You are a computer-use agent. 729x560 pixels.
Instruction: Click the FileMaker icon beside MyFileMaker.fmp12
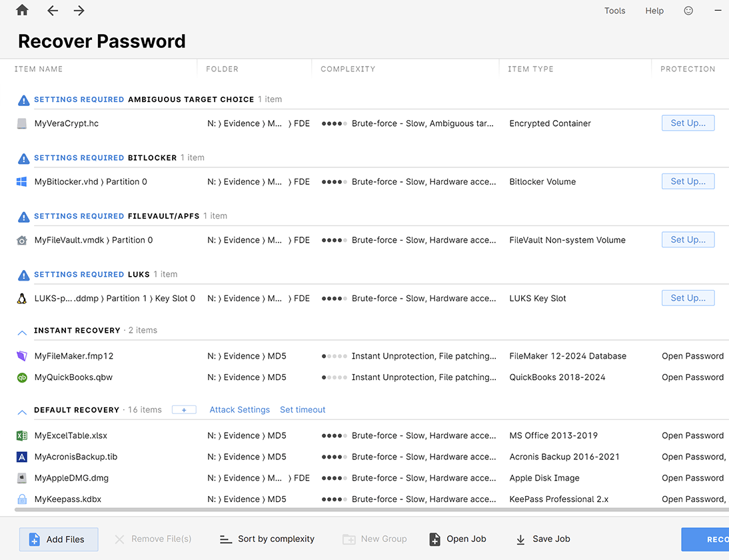pyautogui.click(x=22, y=356)
